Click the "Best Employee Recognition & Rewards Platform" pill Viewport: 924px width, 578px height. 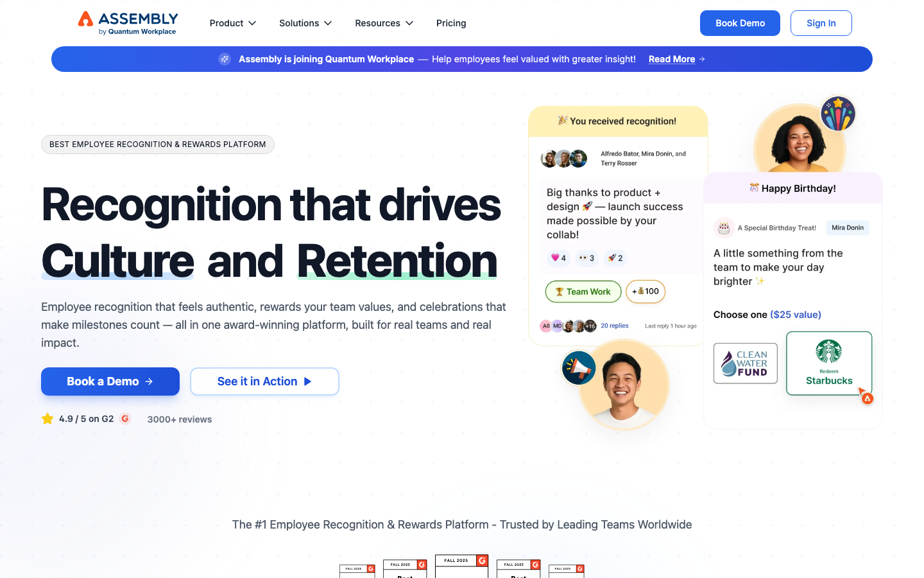pos(158,144)
